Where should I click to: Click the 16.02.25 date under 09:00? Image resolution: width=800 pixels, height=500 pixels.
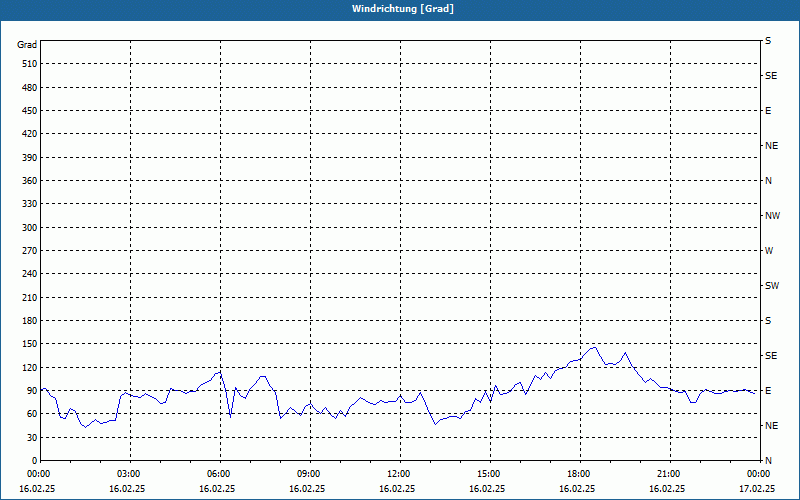(x=308, y=488)
